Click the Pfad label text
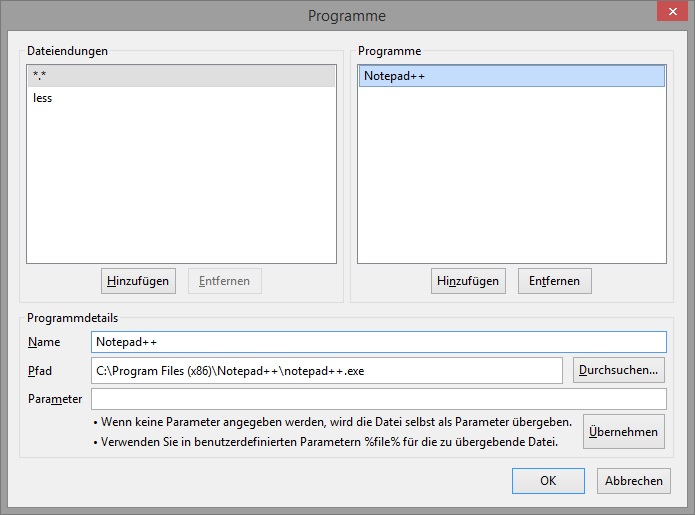This screenshot has width=695, height=515. (39, 371)
